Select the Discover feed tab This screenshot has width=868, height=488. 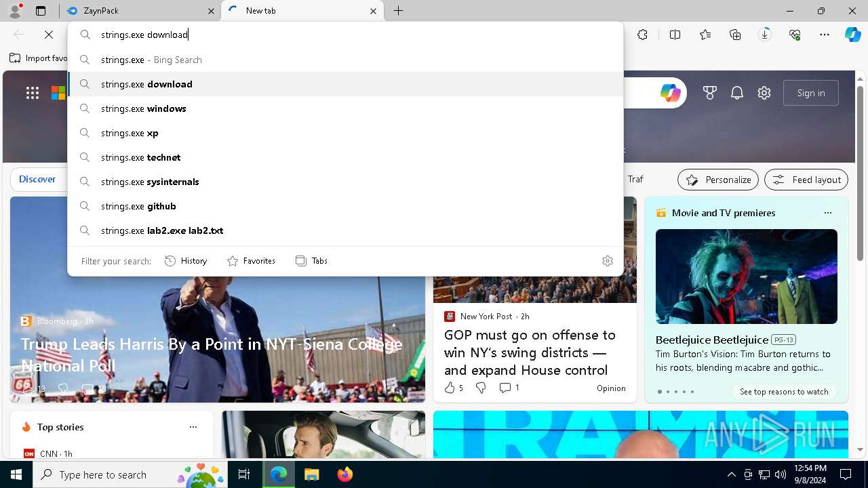(37, 179)
